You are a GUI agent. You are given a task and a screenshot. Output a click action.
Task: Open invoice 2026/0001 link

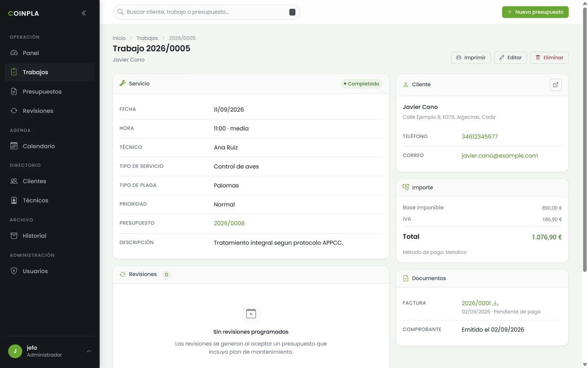[x=476, y=303]
